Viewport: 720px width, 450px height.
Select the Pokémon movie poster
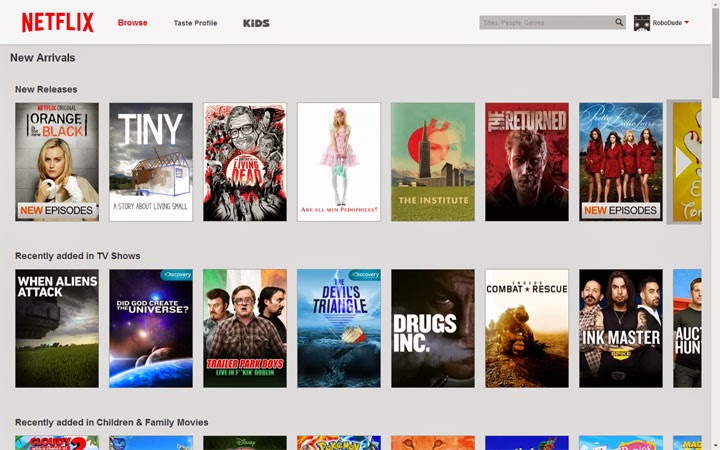coord(339,443)
